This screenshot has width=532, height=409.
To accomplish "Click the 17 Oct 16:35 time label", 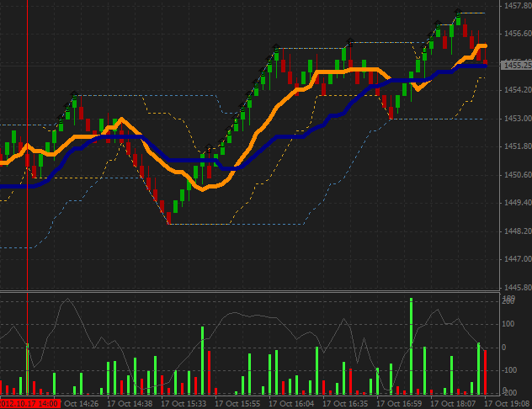I will coord(345,404).
